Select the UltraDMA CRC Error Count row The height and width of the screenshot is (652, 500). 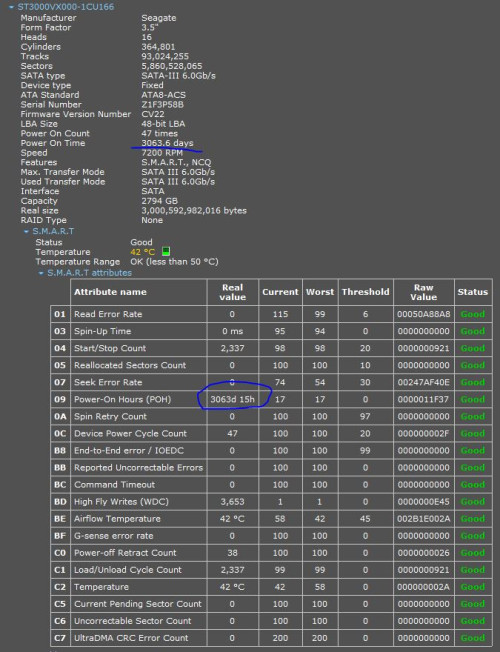point(271,638)
